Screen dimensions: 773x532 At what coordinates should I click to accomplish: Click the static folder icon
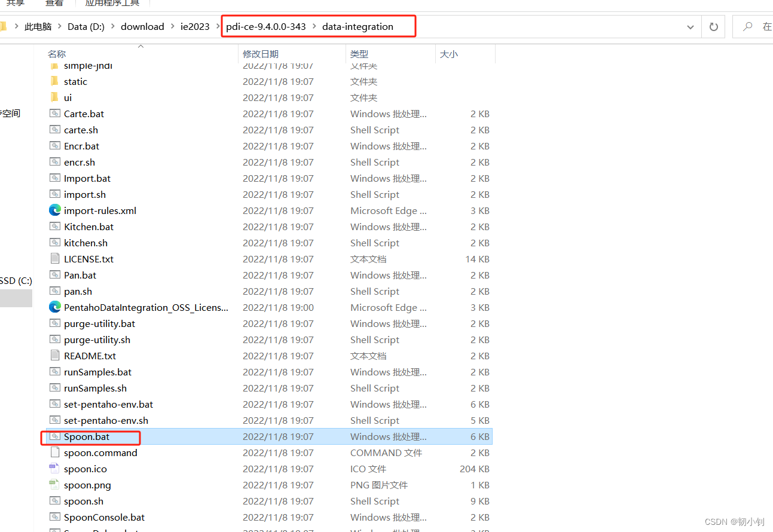click(x=54, y=81)
